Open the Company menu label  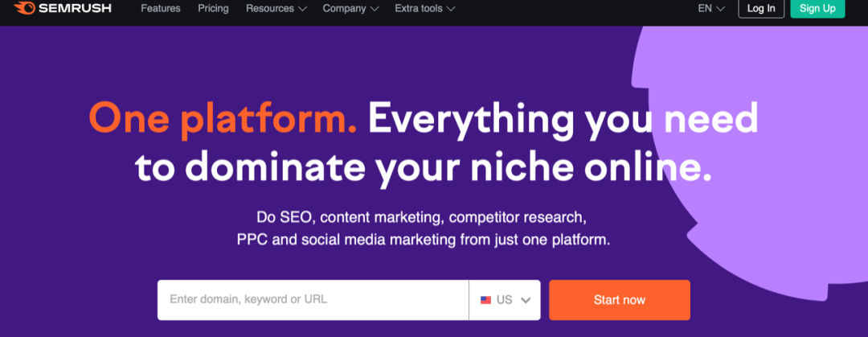(345, 9)
